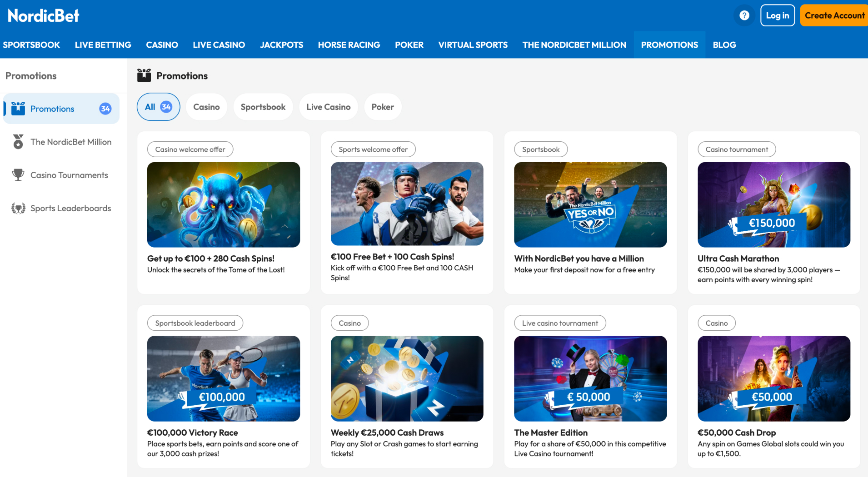Open the BLOG navigation item
This screenshot has height=477, width=868.
[x=724, y=45]
